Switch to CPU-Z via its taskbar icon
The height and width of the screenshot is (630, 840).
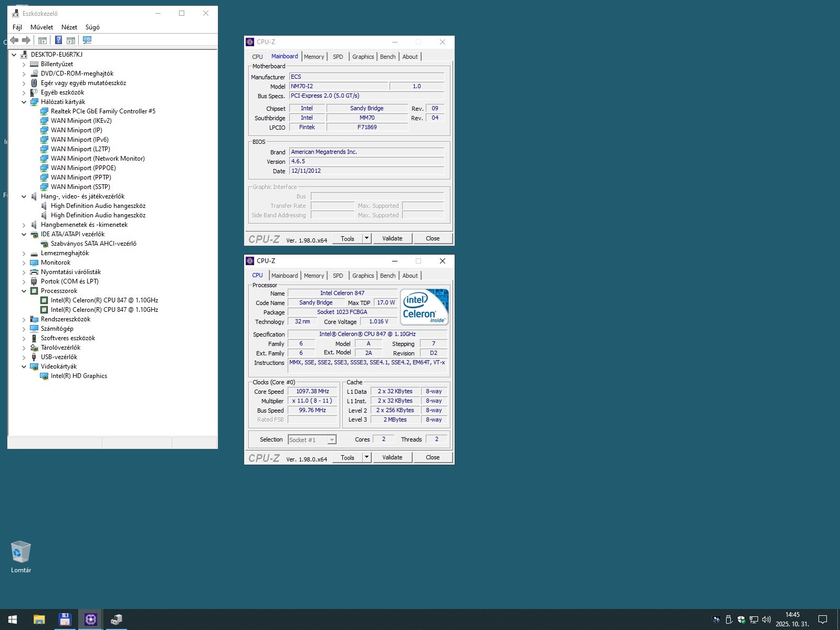91,619
